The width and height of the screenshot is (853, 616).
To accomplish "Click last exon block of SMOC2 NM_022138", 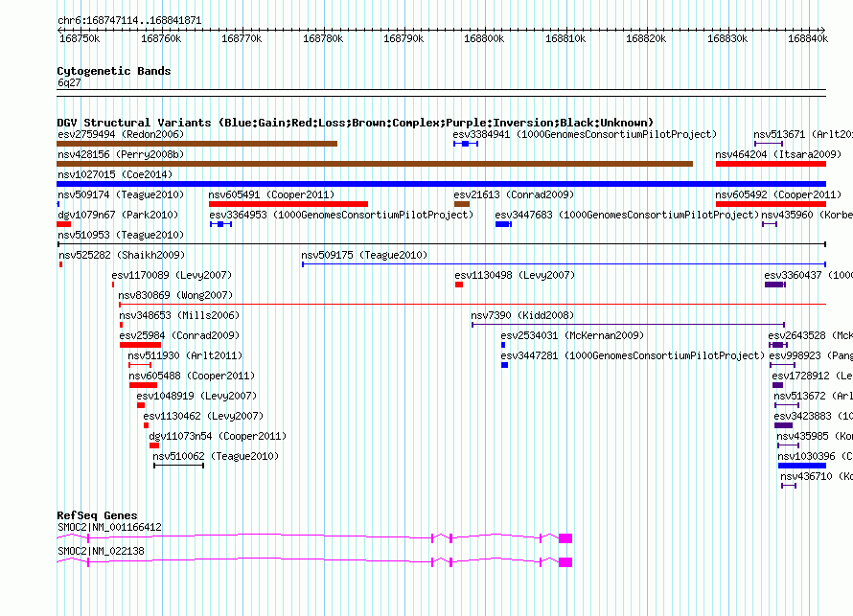I will pyautogui.click(x=565, y=562).
